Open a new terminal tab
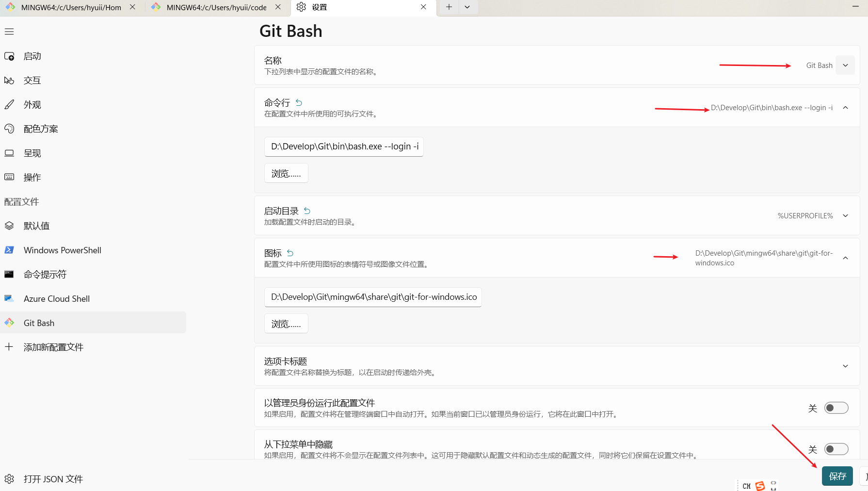The height and width of the screenshot is (491, 868). pyautogui.click(x=449, y=7)
